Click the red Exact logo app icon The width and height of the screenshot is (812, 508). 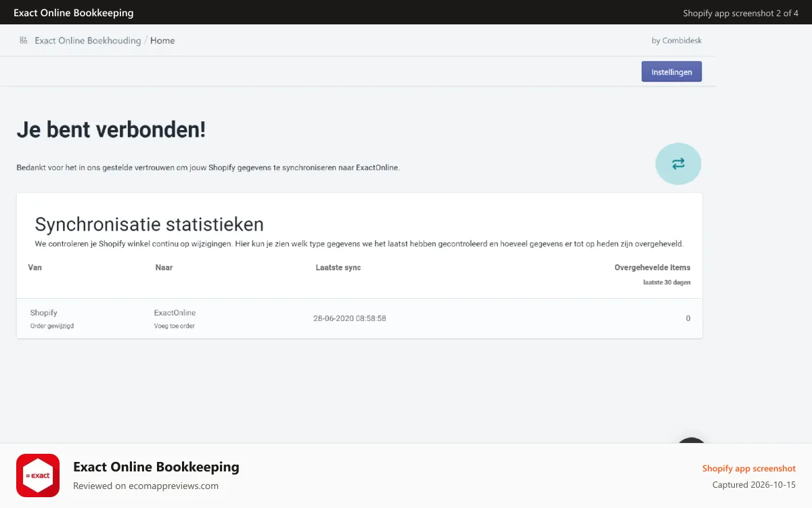tap(38, 475)
